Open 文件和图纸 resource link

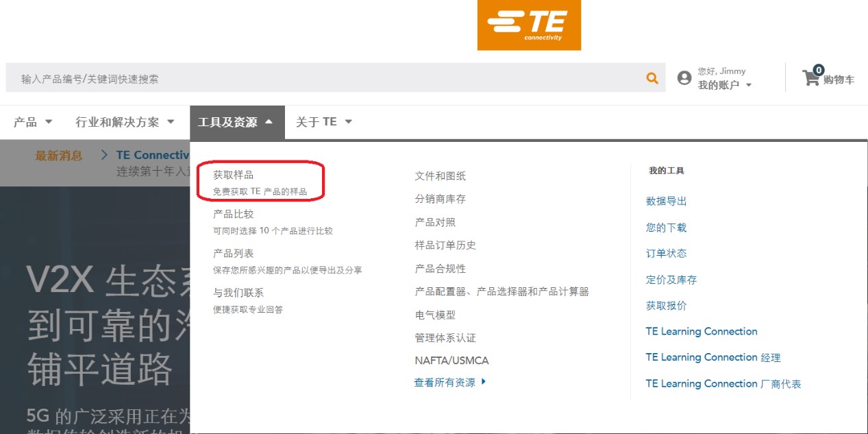440,176
